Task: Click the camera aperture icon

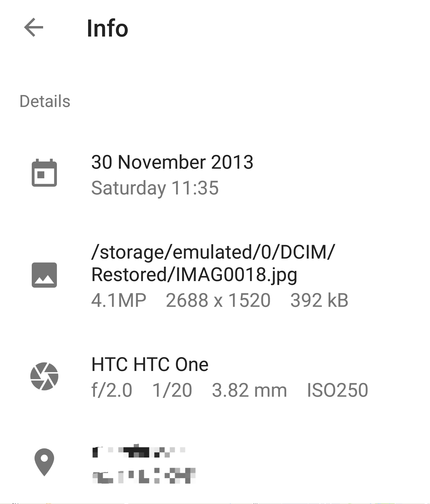Action: tap(44, 376)
